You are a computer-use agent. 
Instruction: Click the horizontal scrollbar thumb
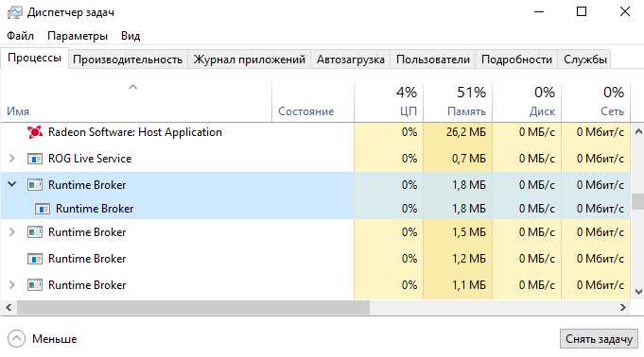pos(193,307)
